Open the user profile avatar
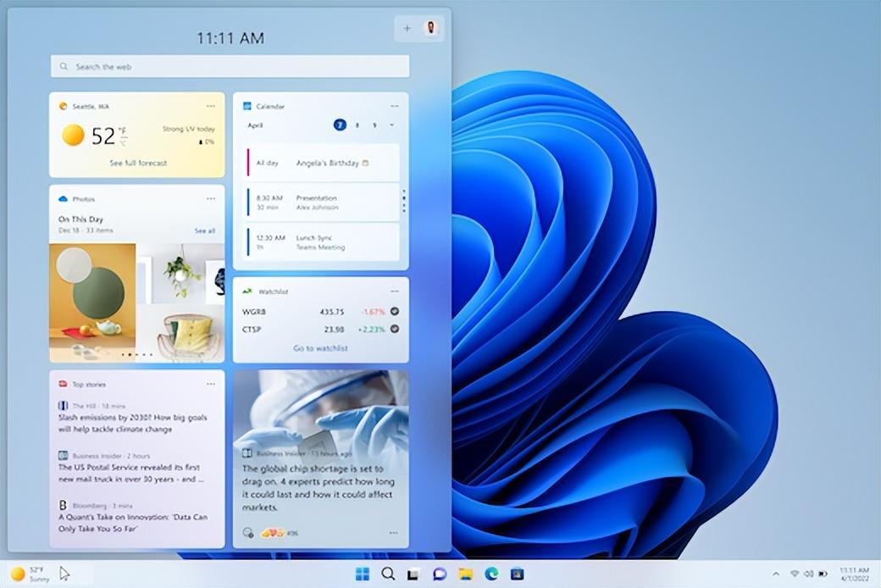Screen dimensions: 881x588 (431, 28)
